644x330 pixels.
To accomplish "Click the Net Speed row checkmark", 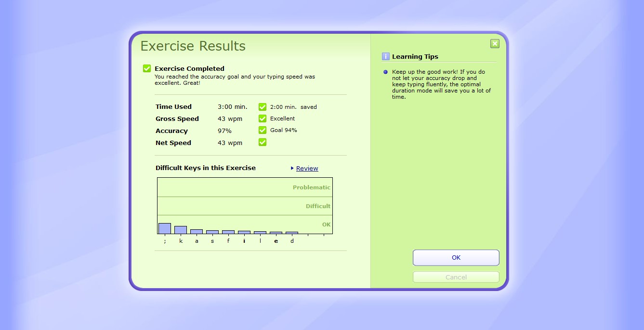I will (x=263, y=142).
